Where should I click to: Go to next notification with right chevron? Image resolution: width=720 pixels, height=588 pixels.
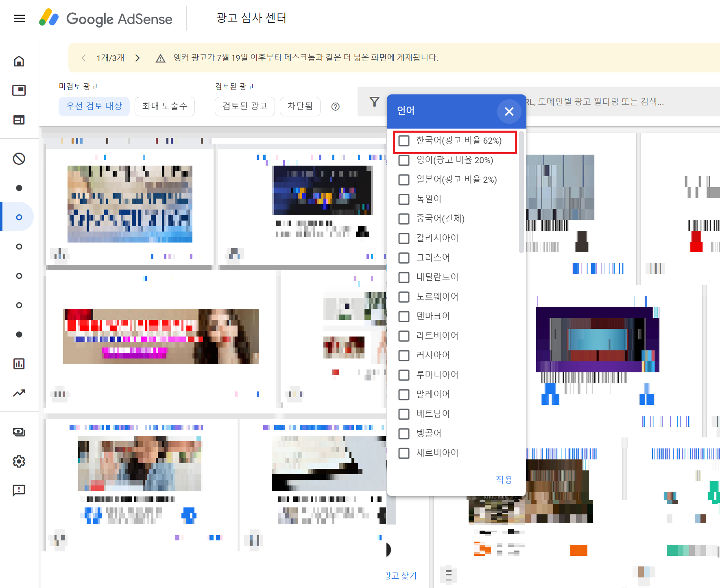point(137,58)
